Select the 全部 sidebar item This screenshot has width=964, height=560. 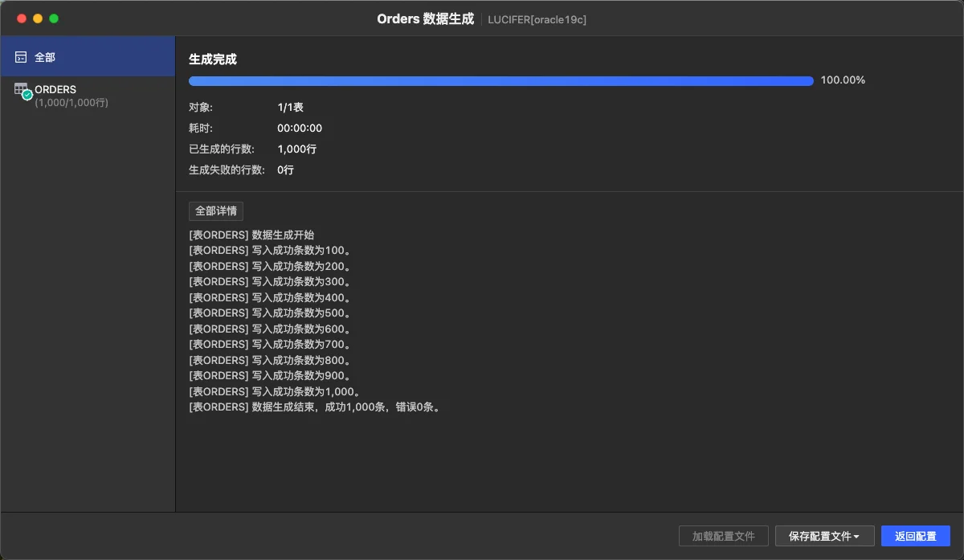[88, 57]
